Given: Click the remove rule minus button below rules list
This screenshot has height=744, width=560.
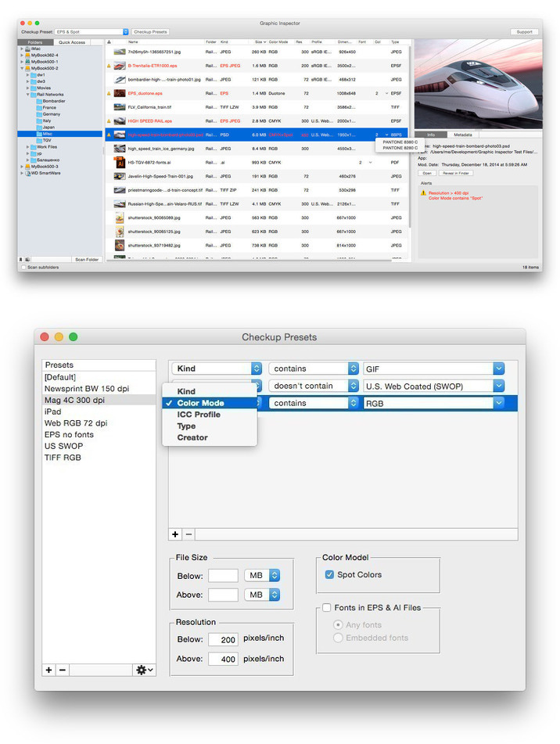Looking at the screenshot, I should tap(188, 534).
